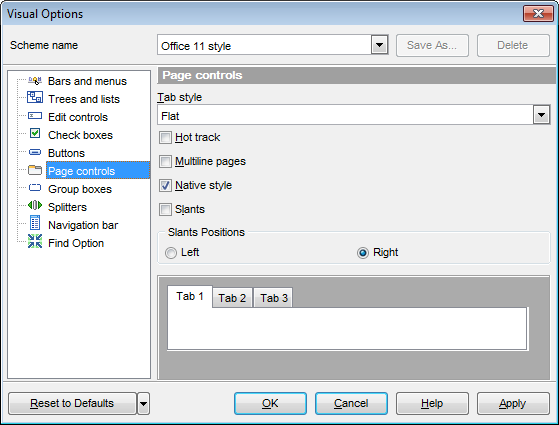Open the Edit controls section
This screenshot has height=425, width=559.
coord(78,117)
